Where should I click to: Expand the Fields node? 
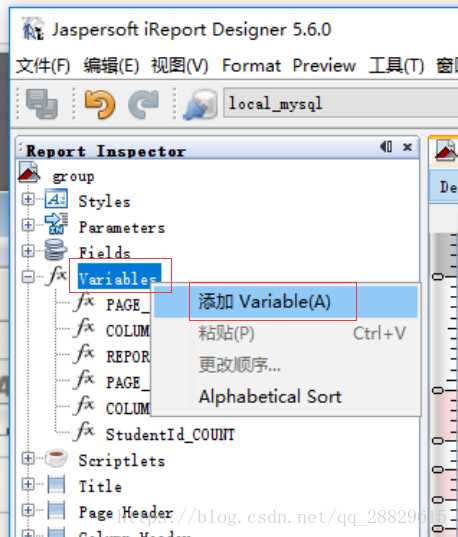tap(28, 251)
